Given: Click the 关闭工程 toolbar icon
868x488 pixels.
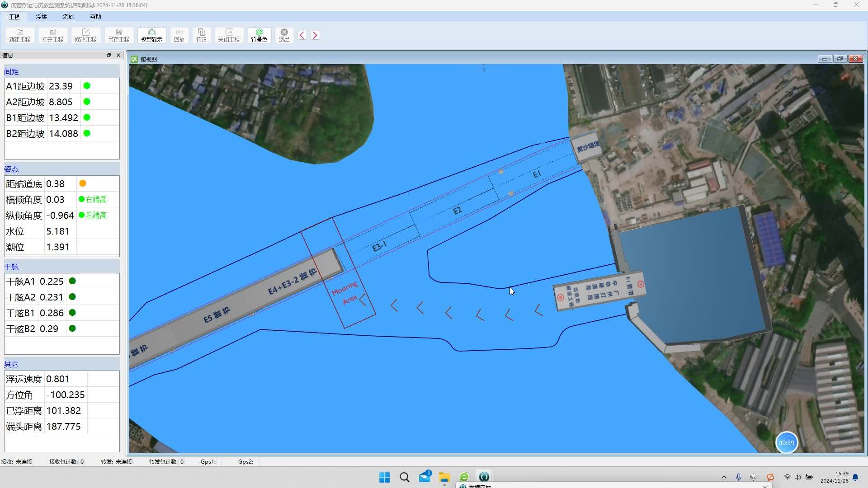Looking at the screenshot, I should [x=229, y=35].
